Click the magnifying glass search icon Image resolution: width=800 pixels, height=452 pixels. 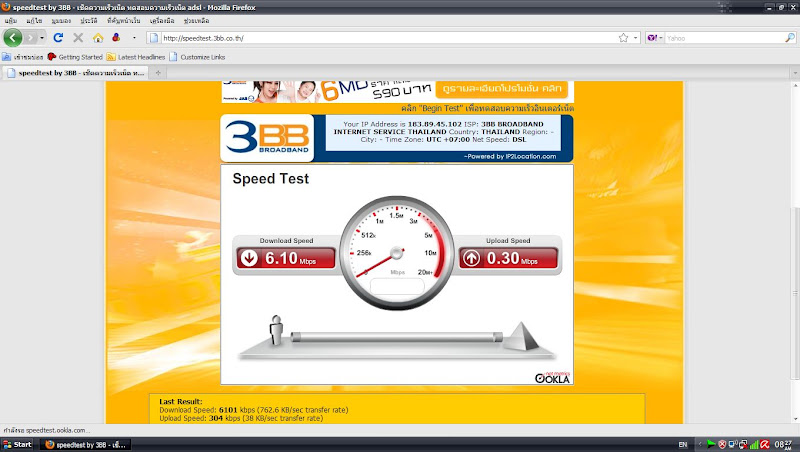pyautogui.click(x=790, y=38)
